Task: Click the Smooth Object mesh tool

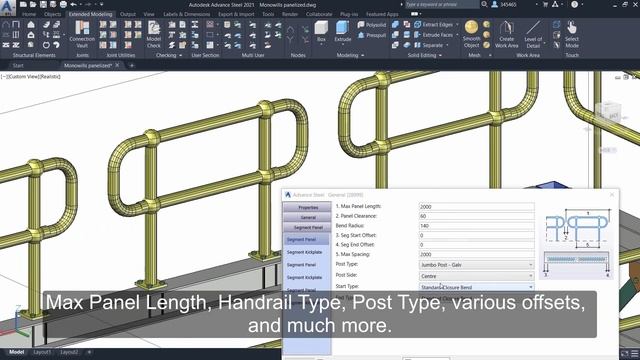Action: click(x=471, y=34)
